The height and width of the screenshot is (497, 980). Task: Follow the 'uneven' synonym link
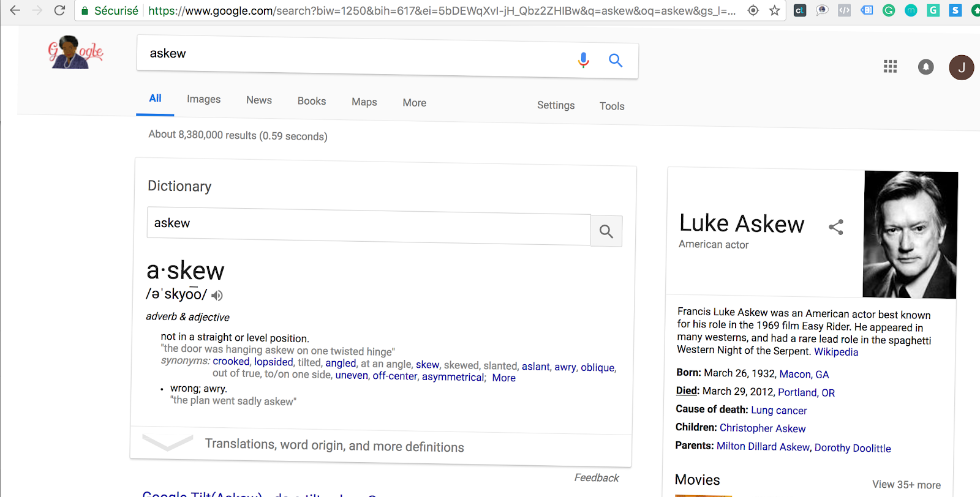(352, 375)
